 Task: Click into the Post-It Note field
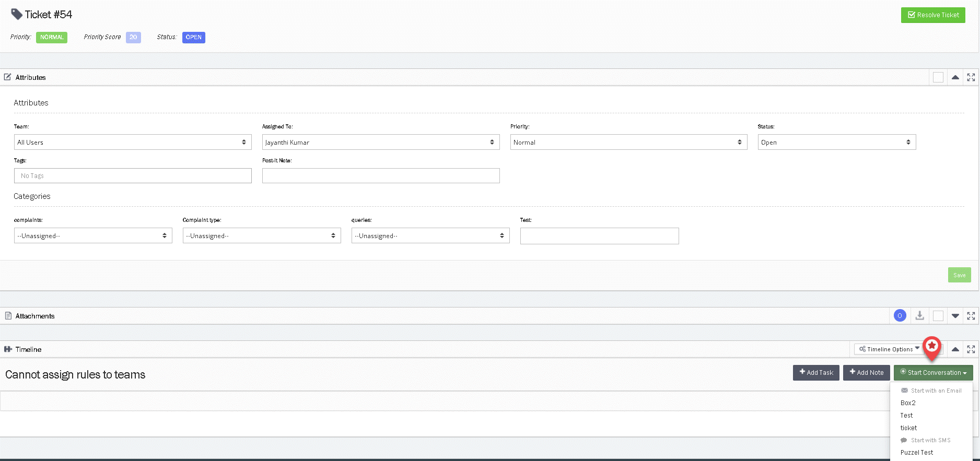[x=380, y=176]
